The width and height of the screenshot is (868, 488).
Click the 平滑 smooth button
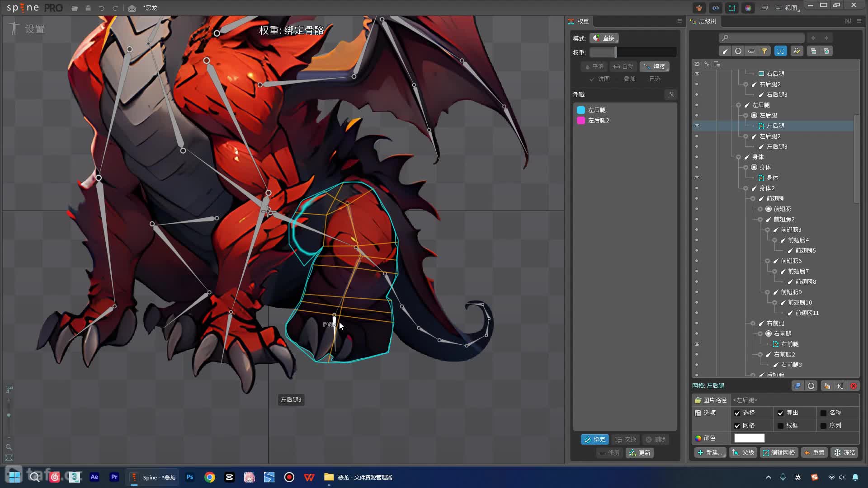594,66
